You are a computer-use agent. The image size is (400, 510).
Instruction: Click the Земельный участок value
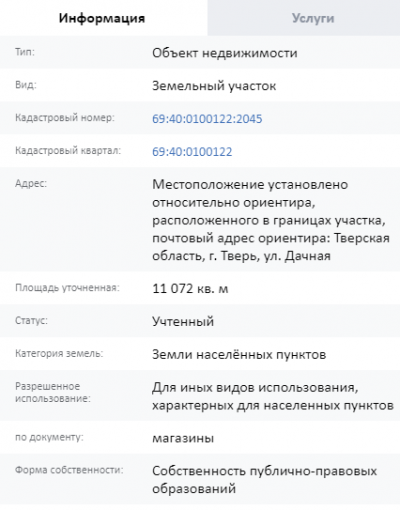click(214, 86)
